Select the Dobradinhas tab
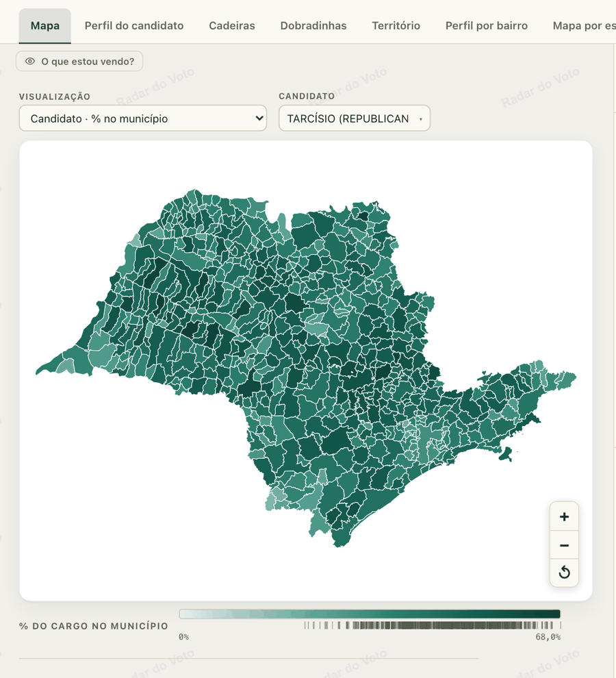This screenshot has width=616, height=678. pos(313,26)
